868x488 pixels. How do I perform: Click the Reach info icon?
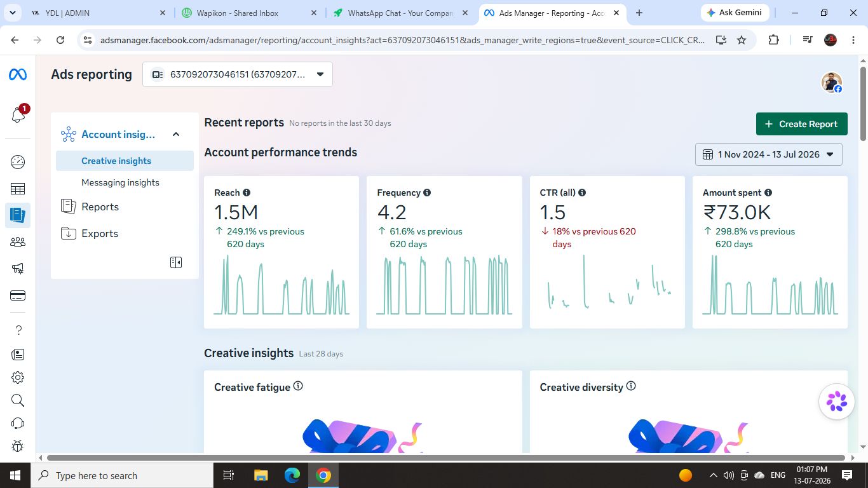pos(247,193)
